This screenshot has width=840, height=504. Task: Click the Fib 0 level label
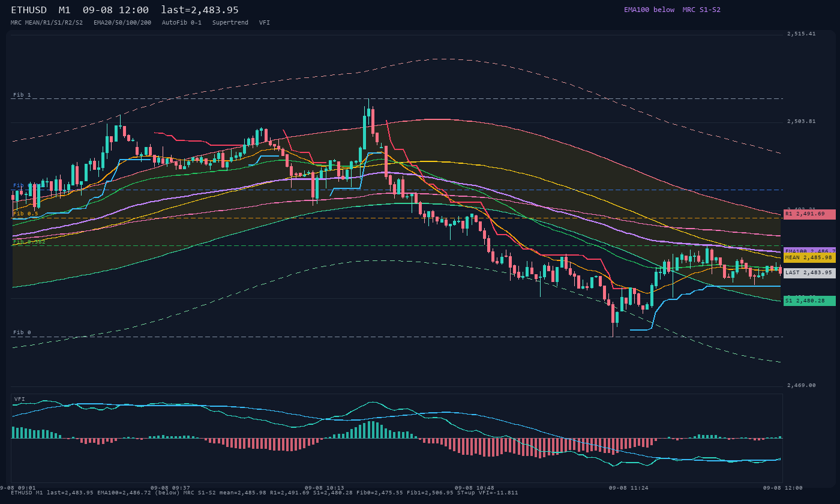coord(22,332)
